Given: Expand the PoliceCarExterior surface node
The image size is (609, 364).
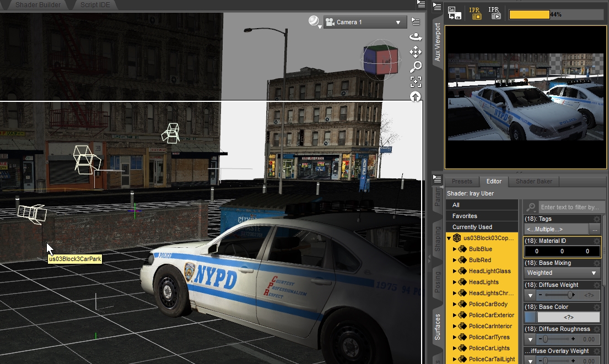Looking at the screenshot, I should [455, 315].
